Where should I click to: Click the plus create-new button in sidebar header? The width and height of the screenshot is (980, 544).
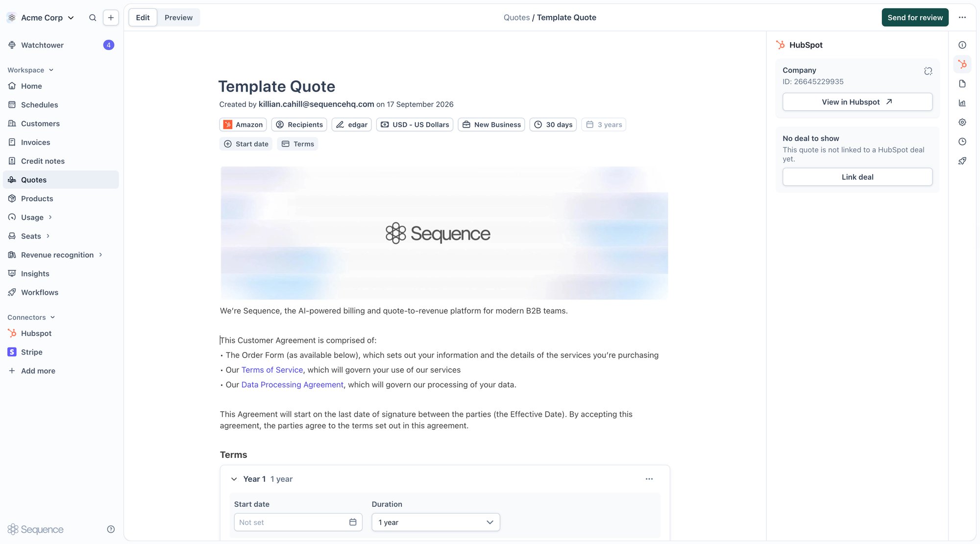tap(111, 18)
